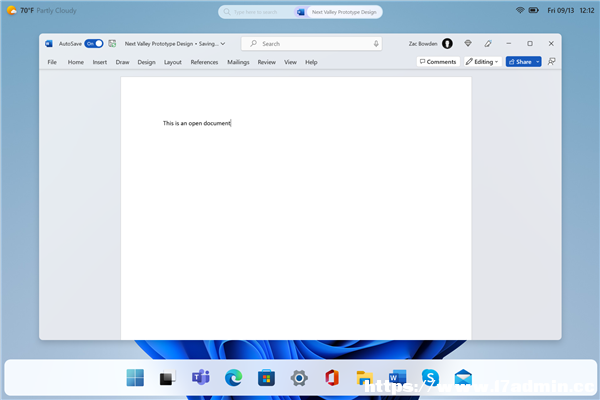Open the Wi-Fi status icon
The height and width of the screenshot is (400, 600).
[x=520, y=10]
